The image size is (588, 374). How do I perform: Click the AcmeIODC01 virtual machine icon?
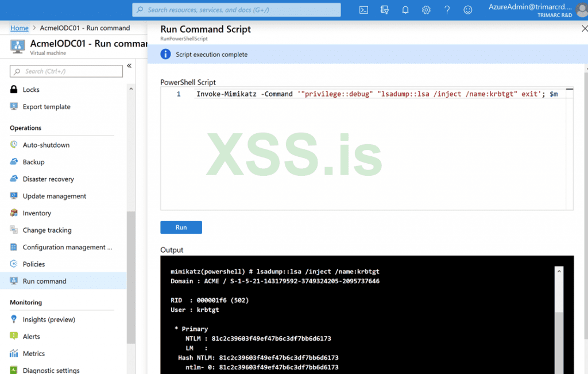(18, 47)
